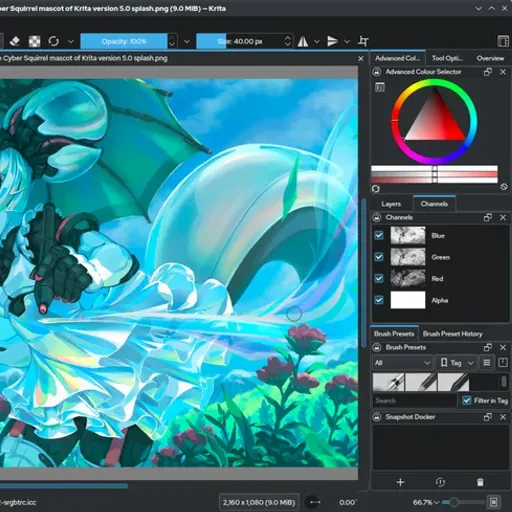Viewport: 512px width, 512px height.
Task: Click the Blue channel thumbnail
Action: pyautogui.click(x=408, y=235)
